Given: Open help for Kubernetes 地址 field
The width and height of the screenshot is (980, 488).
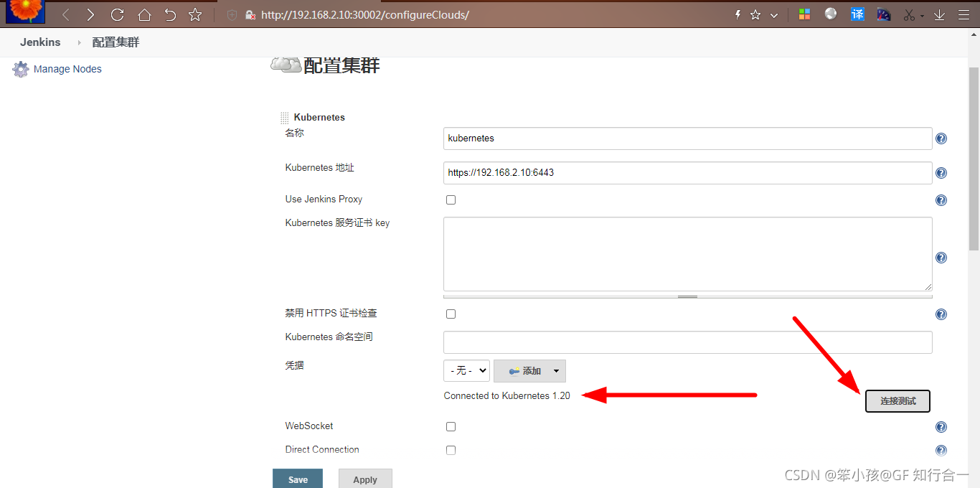Looking at the screenshot, I should click(941, 173).
